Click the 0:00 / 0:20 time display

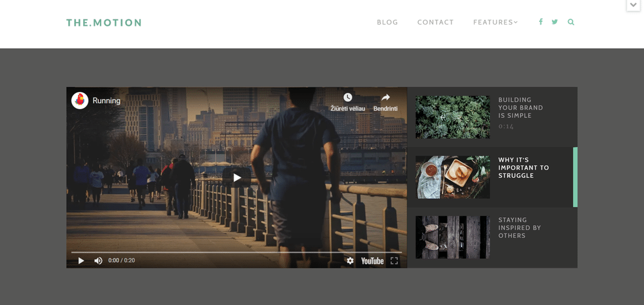(122, 261)
